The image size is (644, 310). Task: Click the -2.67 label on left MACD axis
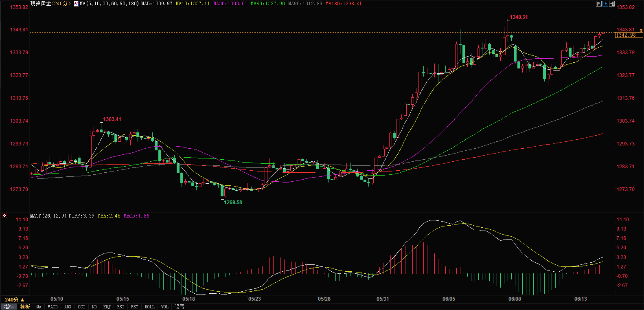coord(22,286)
